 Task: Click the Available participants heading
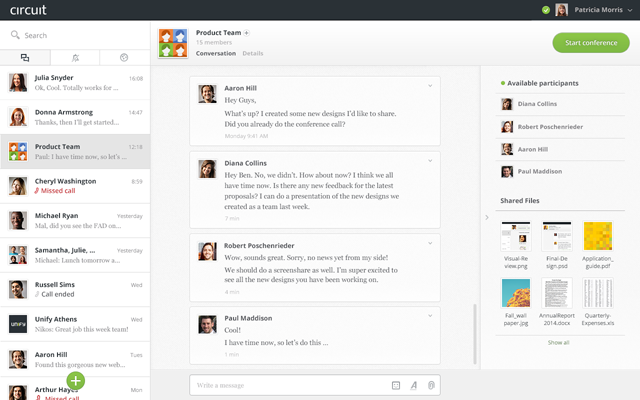click(543, 83)
